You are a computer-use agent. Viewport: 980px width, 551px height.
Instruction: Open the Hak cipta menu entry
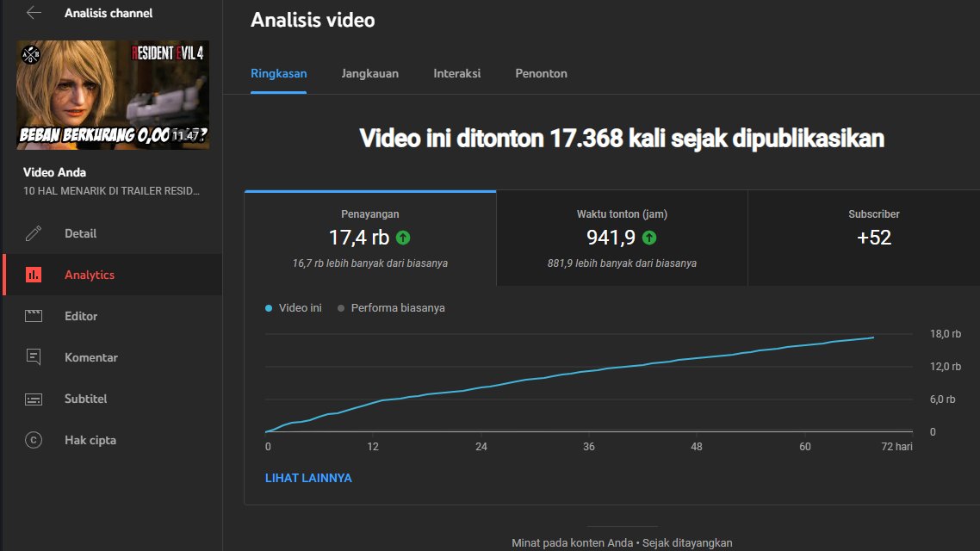click(113, 440)
